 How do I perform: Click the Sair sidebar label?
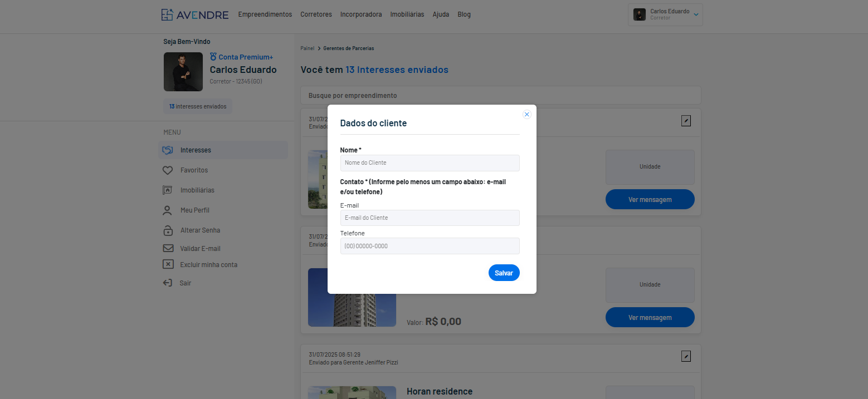pyautogui.click(x=185, y=283)
